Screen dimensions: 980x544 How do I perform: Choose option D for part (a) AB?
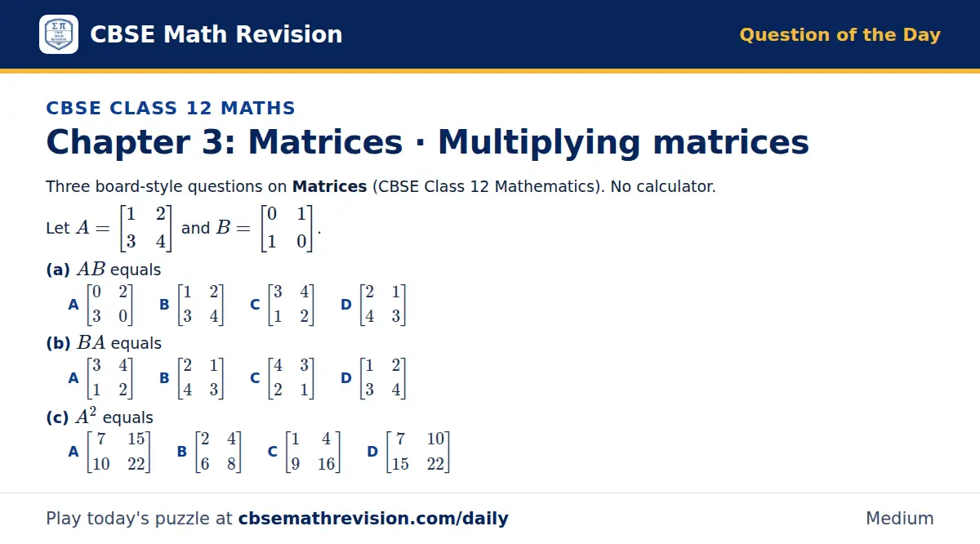pyautogui.click(x=373, y=305)
